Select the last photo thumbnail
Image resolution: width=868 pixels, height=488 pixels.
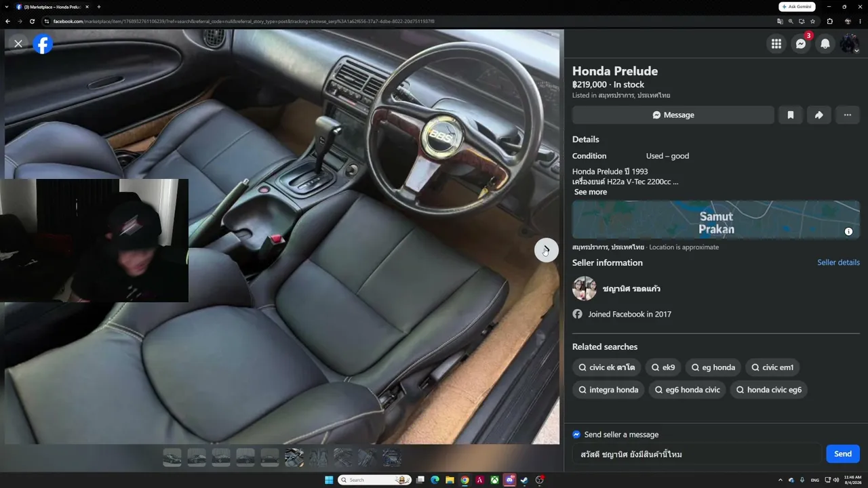[392, 458]
